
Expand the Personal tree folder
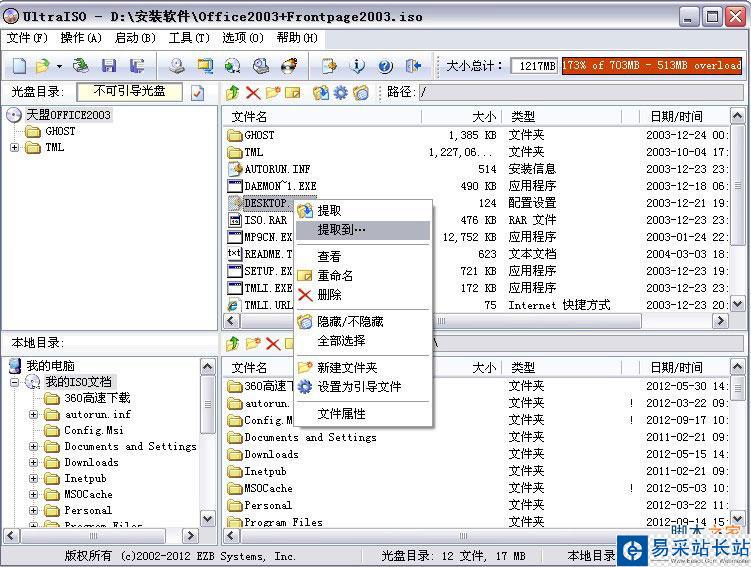coord(34,510)
